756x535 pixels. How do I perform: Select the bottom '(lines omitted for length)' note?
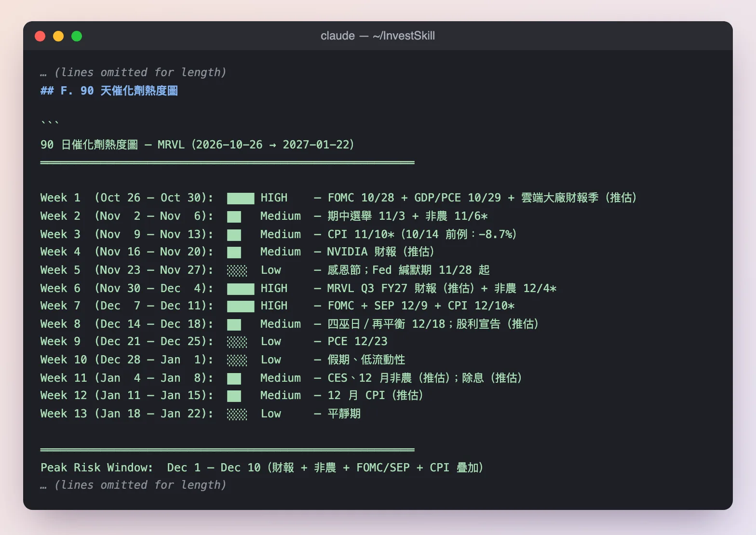[140, 485]
